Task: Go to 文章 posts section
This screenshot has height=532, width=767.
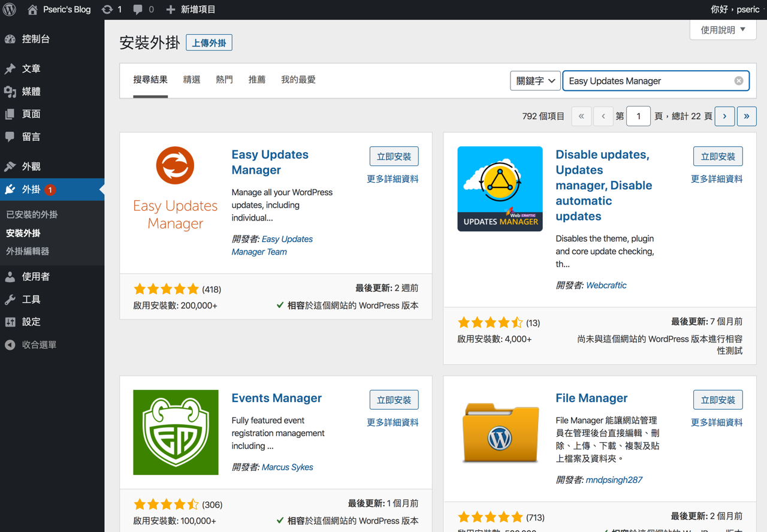Action: [x=52, y=69]
